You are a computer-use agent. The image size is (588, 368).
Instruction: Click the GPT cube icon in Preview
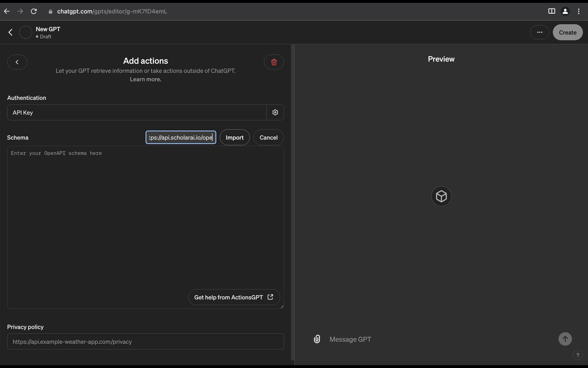441,196
